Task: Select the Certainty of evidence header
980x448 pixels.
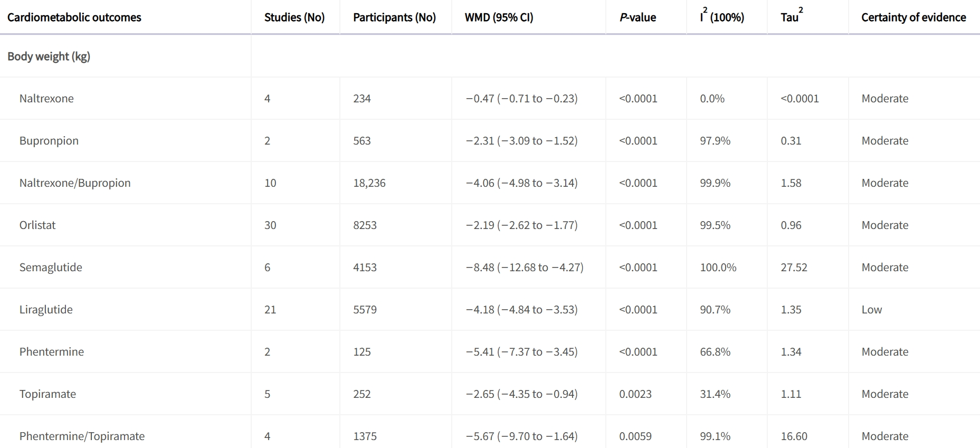Action: coord(914,17)
